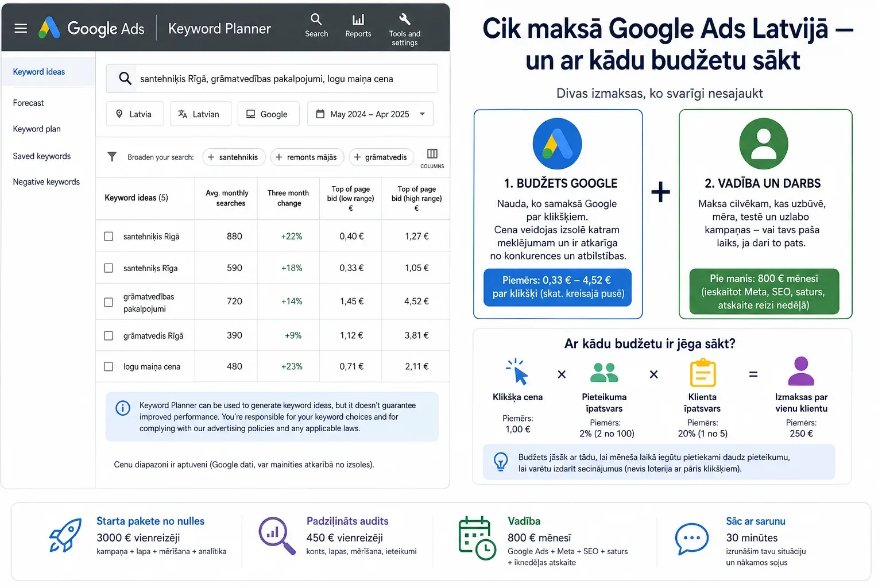The image size is (882, 588).
Task: Tick the checkbox for logu maiņa cena
Action: [109, 366]
